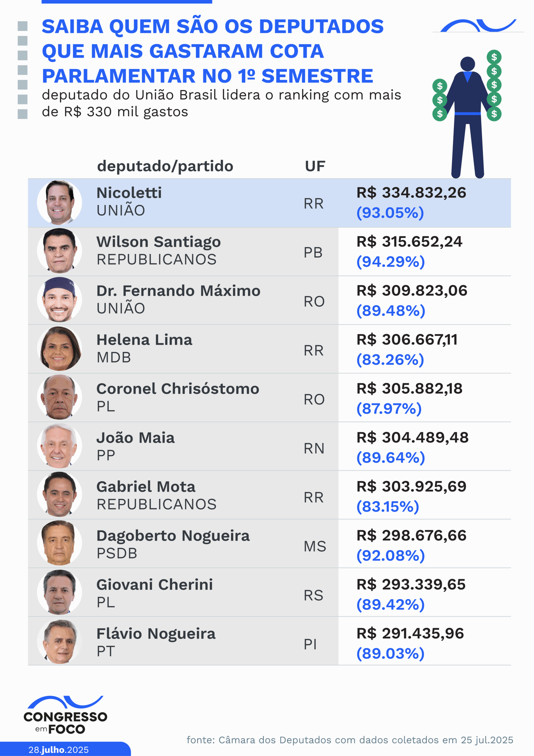Viewport: 534px width, 756px height.
Task: Click Nicoletti's R$ 334.832,26 amount
Action: (411, 193)
